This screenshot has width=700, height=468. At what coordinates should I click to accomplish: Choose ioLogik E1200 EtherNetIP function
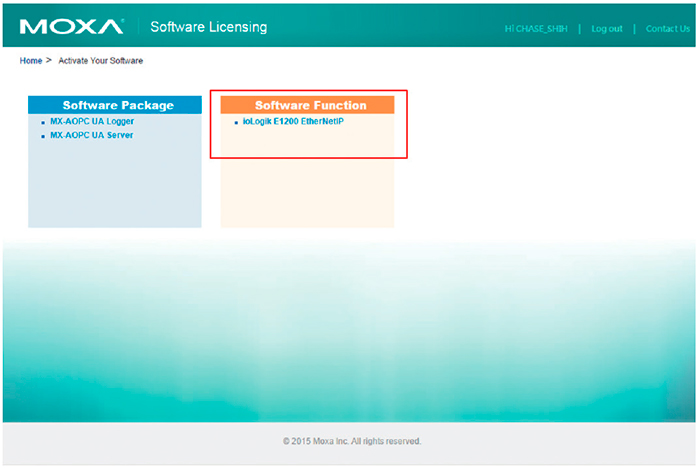pos(293,121)
